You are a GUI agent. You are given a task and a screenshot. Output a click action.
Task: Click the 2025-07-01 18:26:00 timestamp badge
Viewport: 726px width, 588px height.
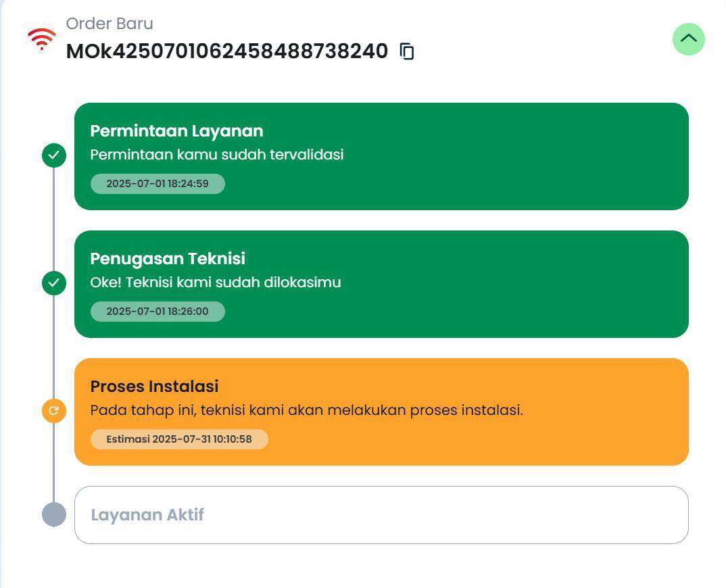click(158, 312)
